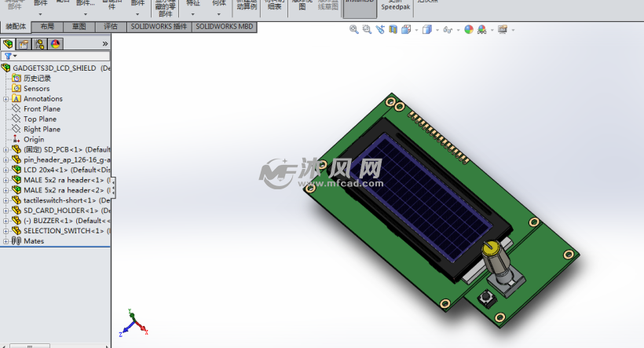This screenshot has height=348, width=644.
Task: Click the Hide/Show Items glasses icon
Action: (x=448, y=30)
